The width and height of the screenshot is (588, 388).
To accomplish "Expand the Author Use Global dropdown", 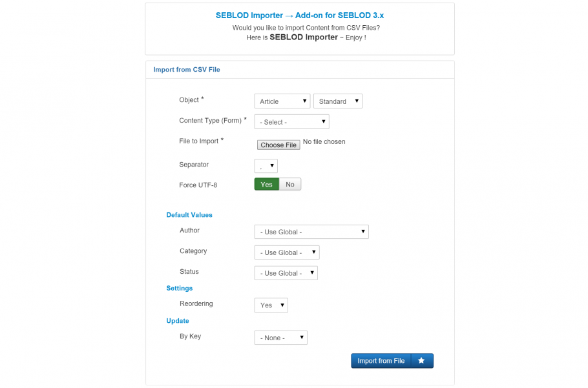I will 311,232.
